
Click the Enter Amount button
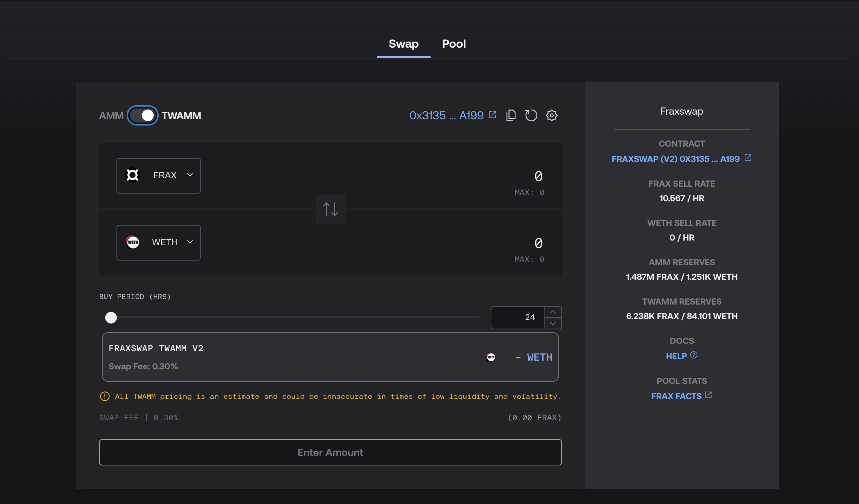[x=330, y=452]
